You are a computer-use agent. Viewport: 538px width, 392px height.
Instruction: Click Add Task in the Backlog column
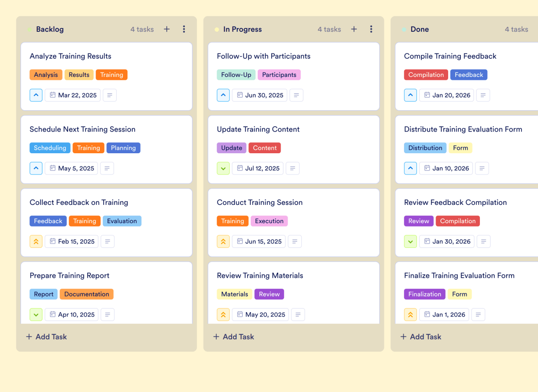click(x=46, y=336)
